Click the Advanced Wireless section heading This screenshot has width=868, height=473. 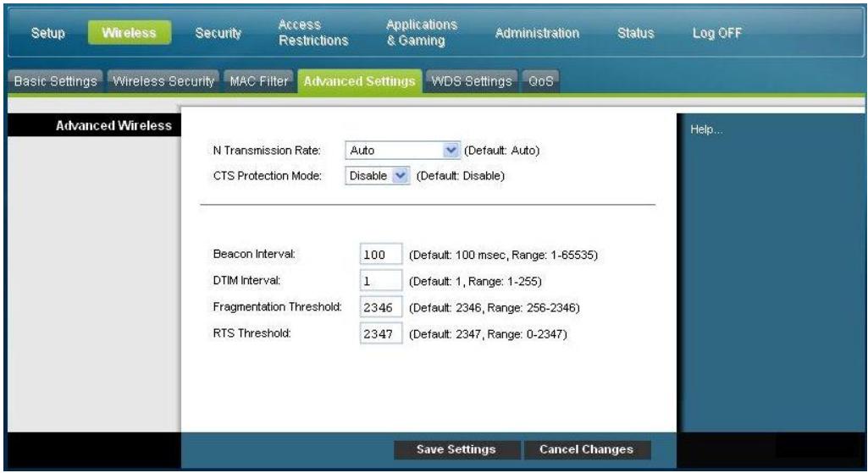click(x=113, y=125)
